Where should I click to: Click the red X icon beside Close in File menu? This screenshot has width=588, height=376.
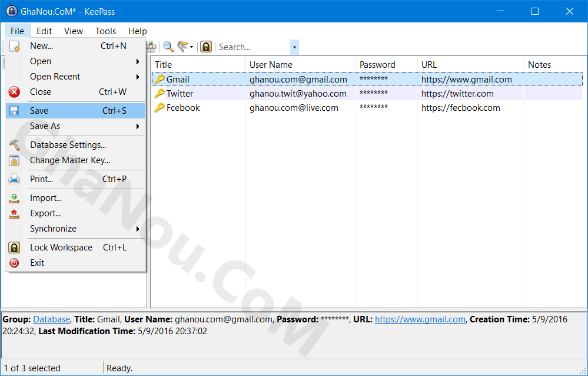coord(14,92)
